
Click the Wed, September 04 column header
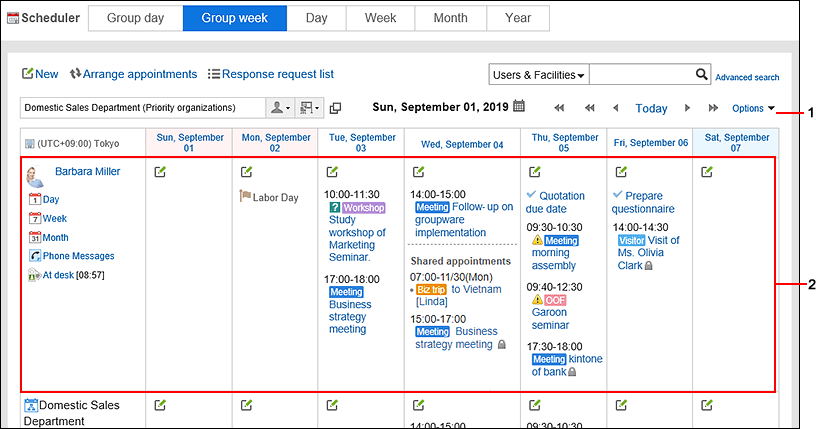(x=462, y=144)
